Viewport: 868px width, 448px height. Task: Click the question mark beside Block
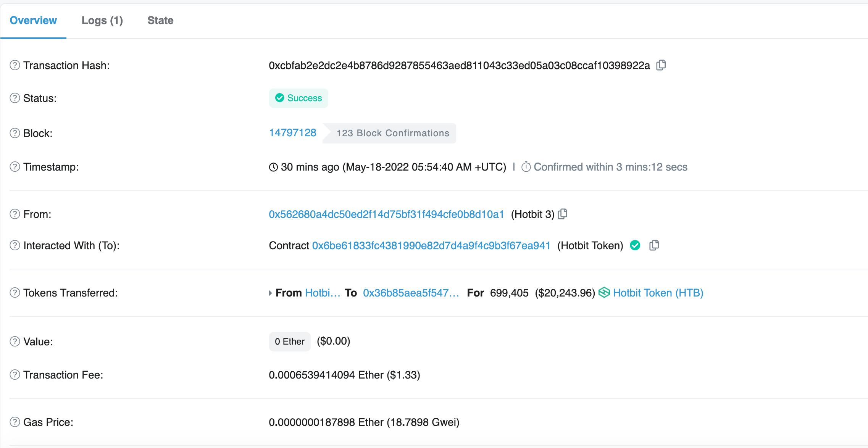(x=15, y=133)
